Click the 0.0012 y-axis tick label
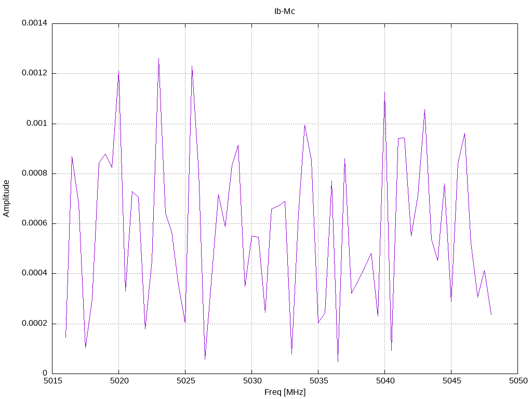 point(35,73)
